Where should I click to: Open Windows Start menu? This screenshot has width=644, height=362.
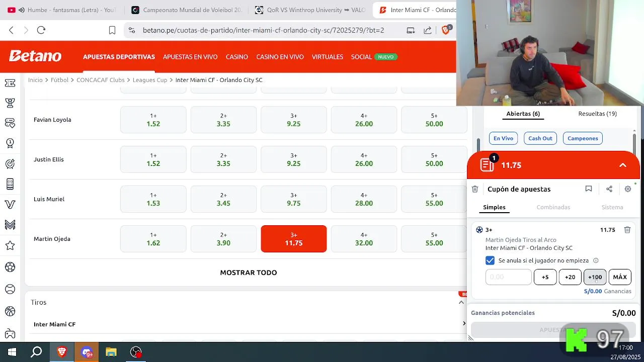[12, 352]
